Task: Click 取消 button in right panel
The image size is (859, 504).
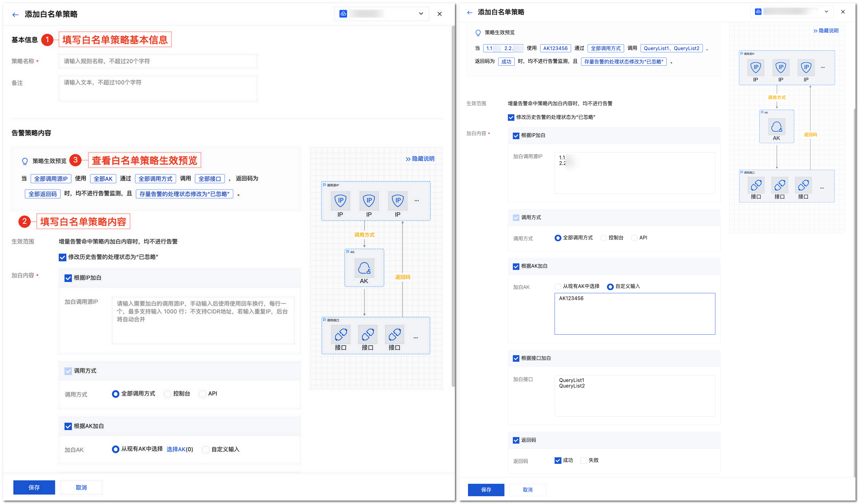Action: 528,490
